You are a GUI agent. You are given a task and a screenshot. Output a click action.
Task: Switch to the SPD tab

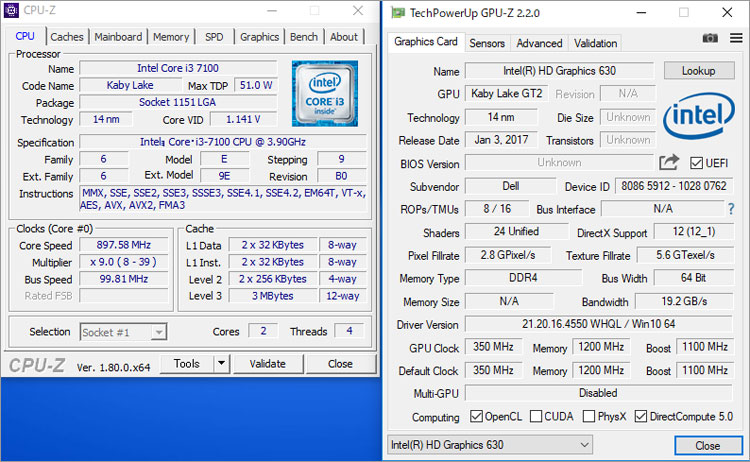(x=214, y=37)
